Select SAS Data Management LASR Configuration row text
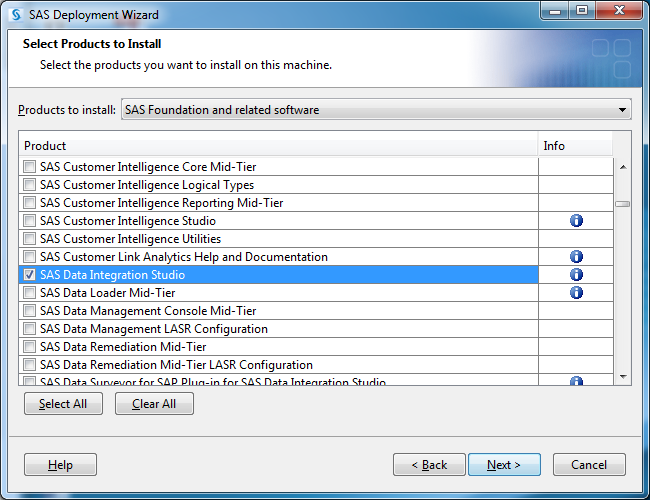Screen dimensions: 650x500 pos(154,329)
